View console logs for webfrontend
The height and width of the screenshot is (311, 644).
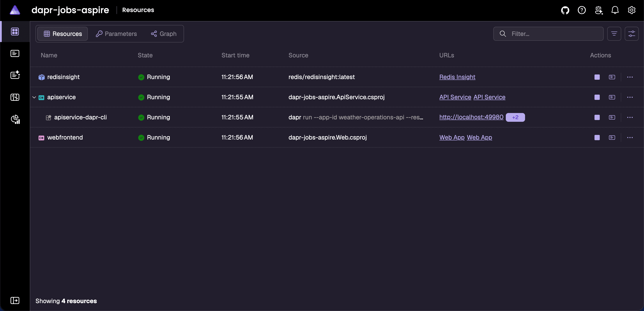(612, 138)
